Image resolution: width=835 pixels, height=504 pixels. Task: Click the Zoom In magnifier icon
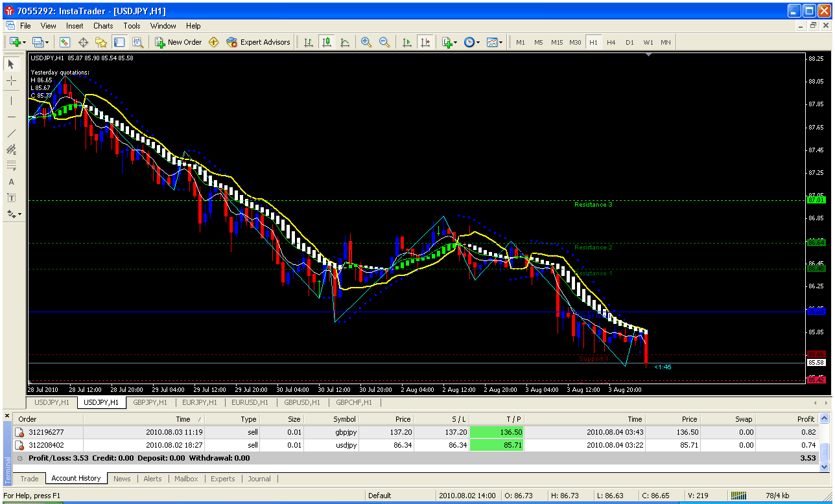point(366,42)
